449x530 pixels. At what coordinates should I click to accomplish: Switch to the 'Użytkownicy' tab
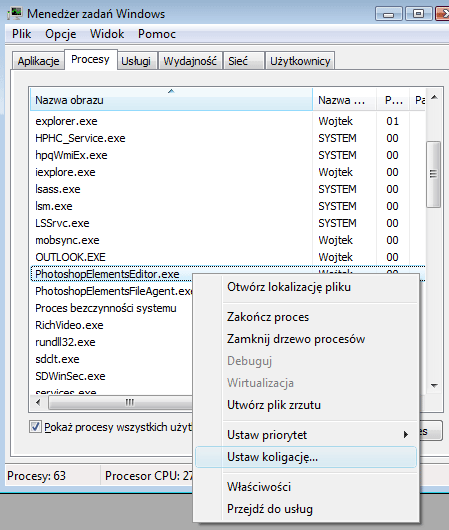click(300, 61)
